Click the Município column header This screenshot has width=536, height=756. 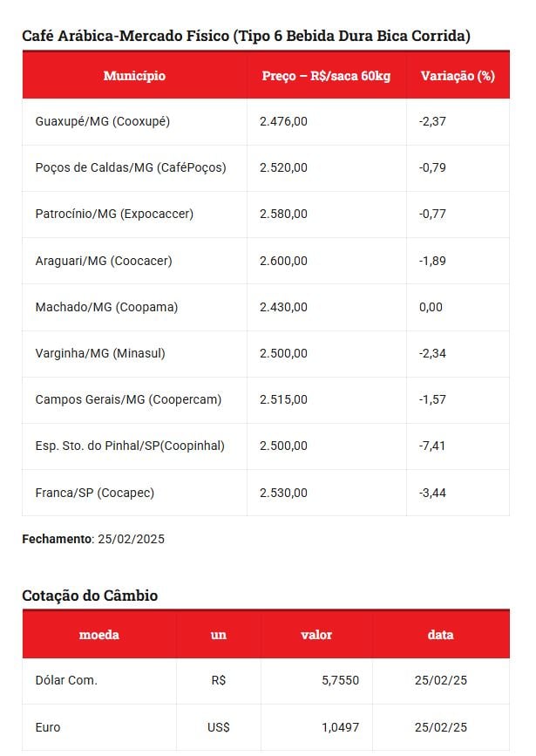tap(134, 76)
